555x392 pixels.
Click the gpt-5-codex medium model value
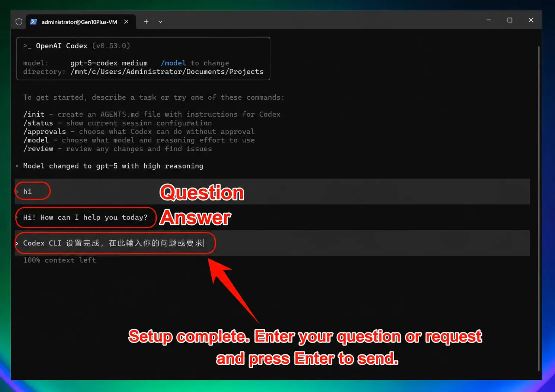109,63
